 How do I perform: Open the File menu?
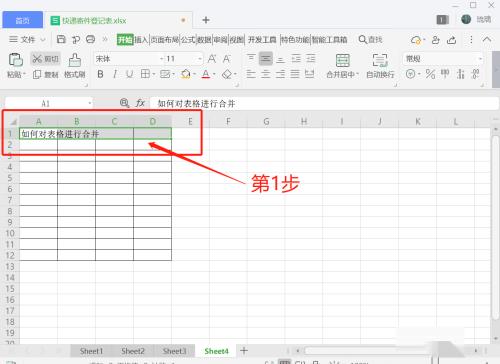click(27, 40)
